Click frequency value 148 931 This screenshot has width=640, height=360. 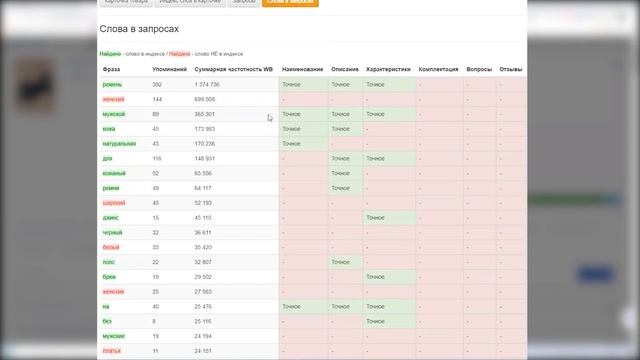point(204,158)
